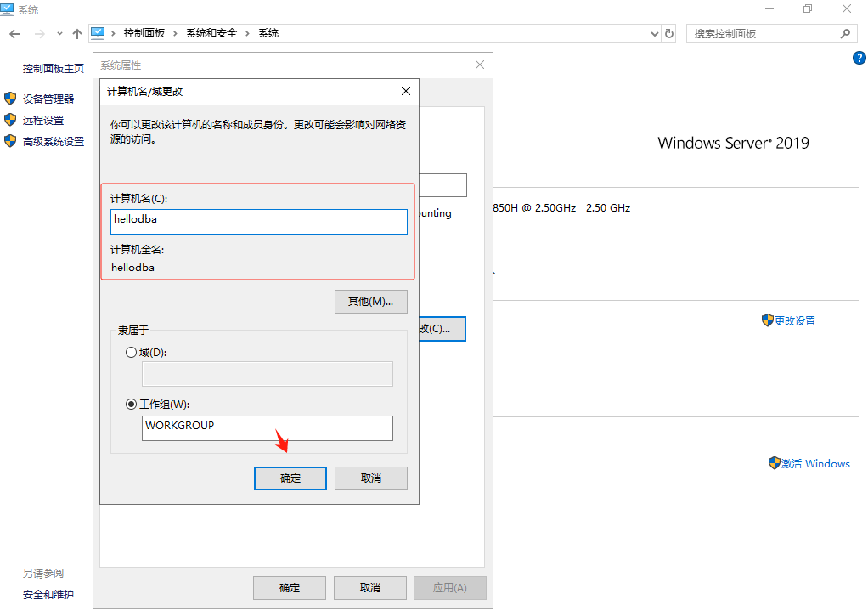Expand chevron before 控制面板 breadcrumb
Image resolution: width=868 pixels, height=611 pixels.
[x=113, y=34]
